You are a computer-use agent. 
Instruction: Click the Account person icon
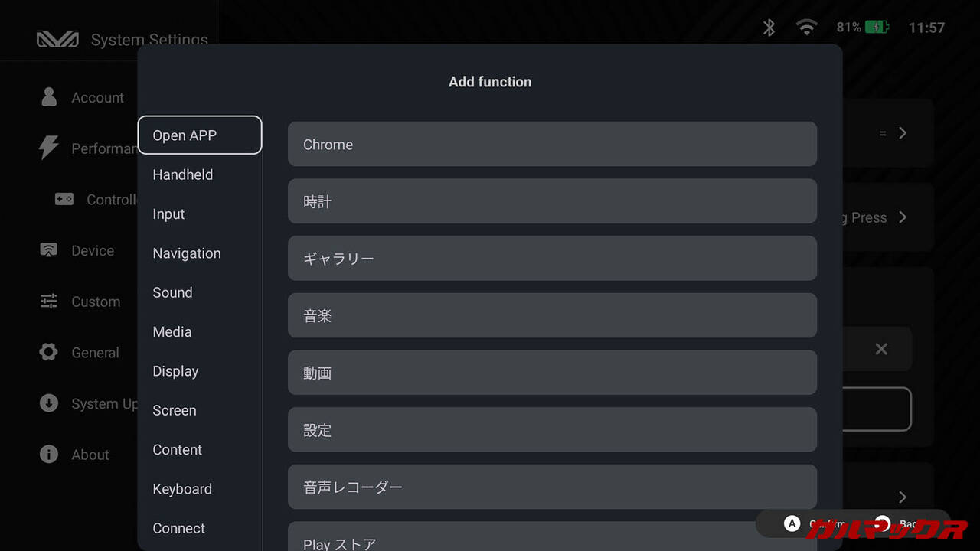click(49, 97)
